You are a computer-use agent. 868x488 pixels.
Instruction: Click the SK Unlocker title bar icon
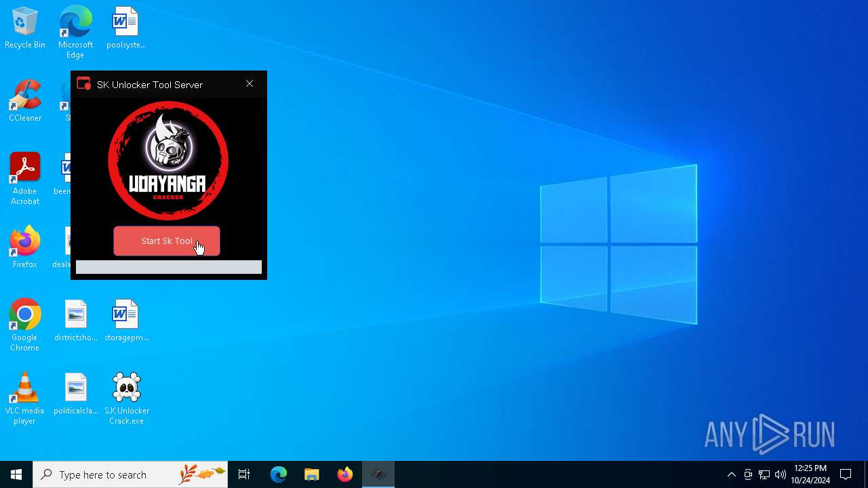(84, 84)
